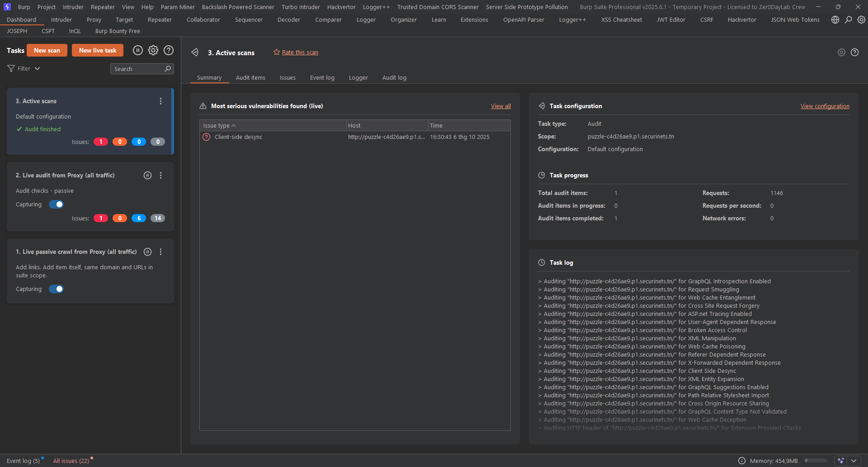Screen dimensions: 868x467
Task: Open the View configuration link
Action: (x=825, y=106)
